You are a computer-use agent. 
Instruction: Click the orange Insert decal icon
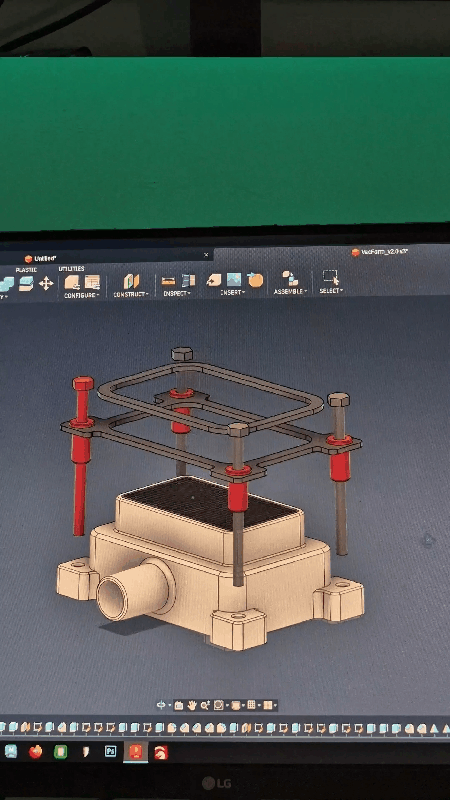coord(255,280)
